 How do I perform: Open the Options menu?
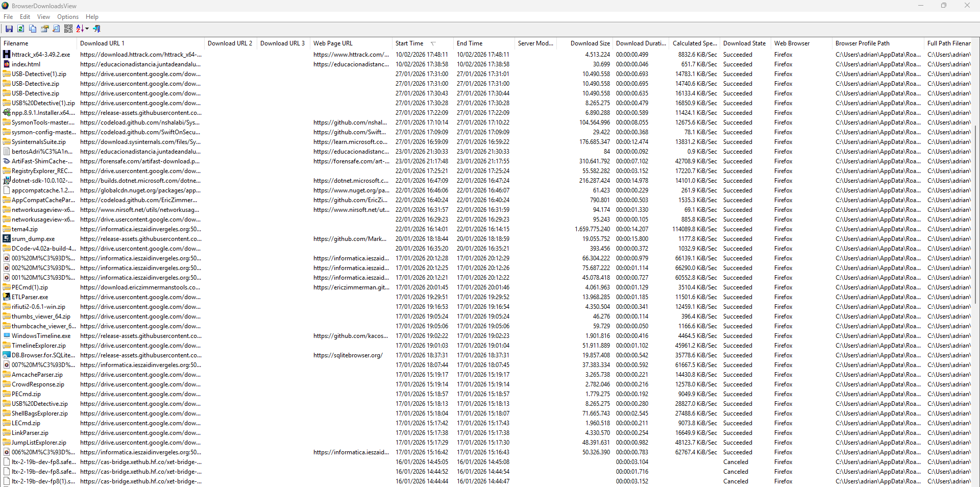tap(68, 17)
